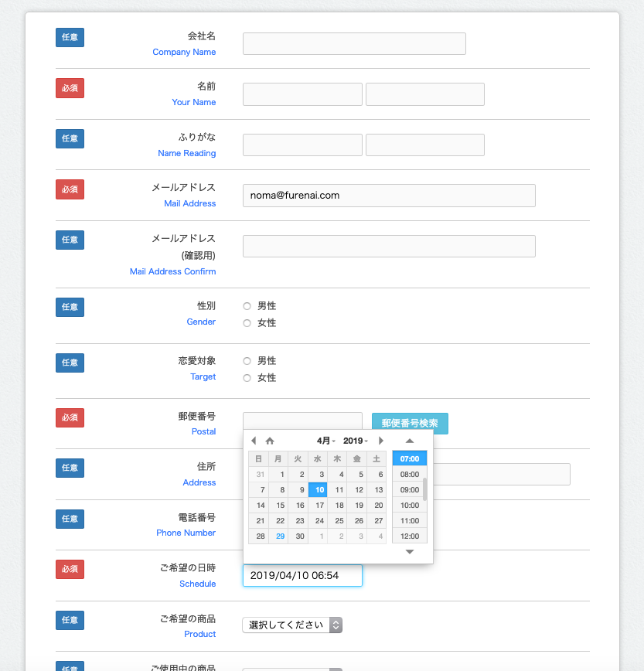Go to next month in calendar
The image size is (644, 671).
pos(381,441)
